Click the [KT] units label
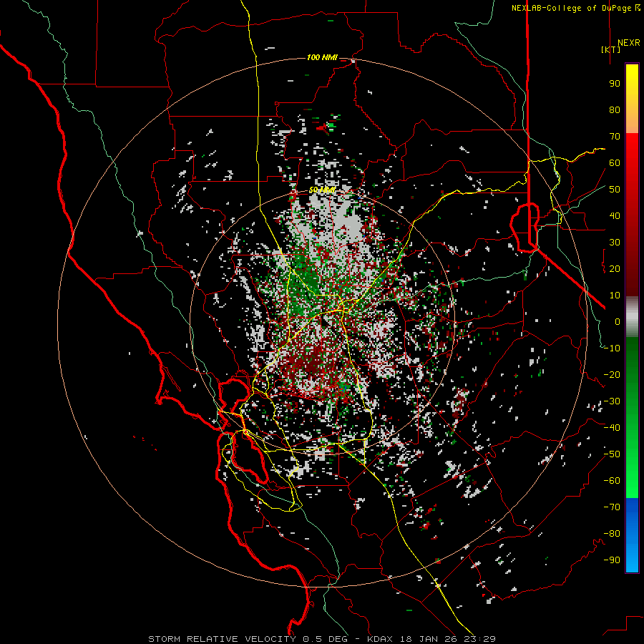Screen dimensions: 644x644 coord(611,49)
